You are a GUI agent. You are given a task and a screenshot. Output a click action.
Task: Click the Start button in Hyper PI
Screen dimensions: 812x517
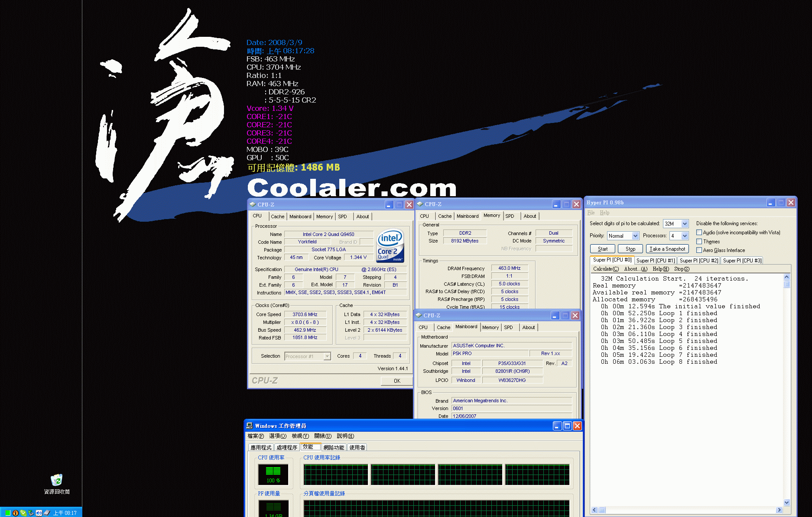pos(603,249)
